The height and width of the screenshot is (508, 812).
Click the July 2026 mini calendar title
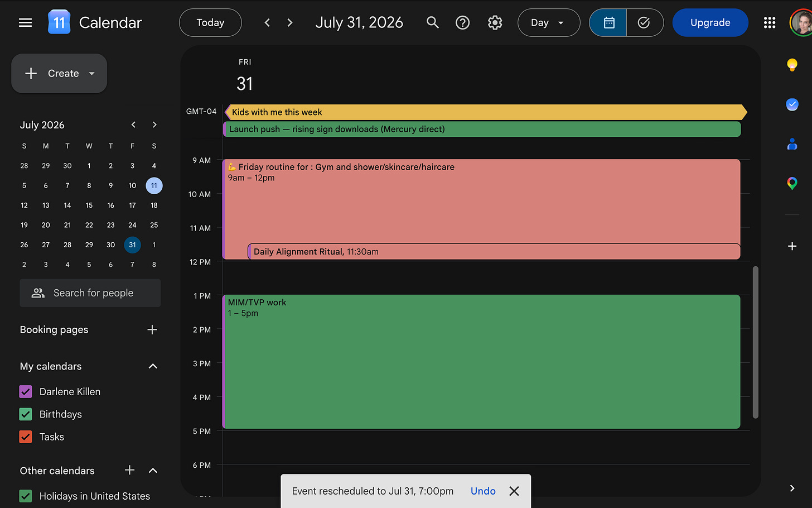(42, 125)
